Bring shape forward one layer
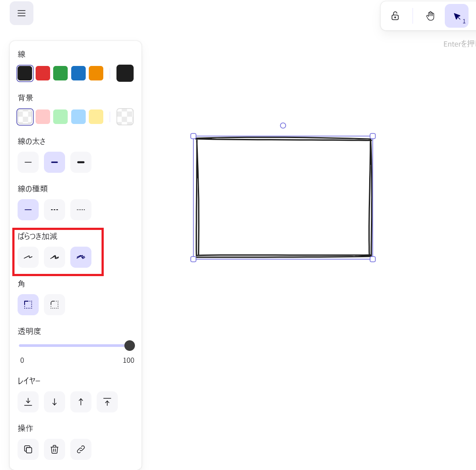The height and width of the screenshot is (470, 476). coord(81,402)
